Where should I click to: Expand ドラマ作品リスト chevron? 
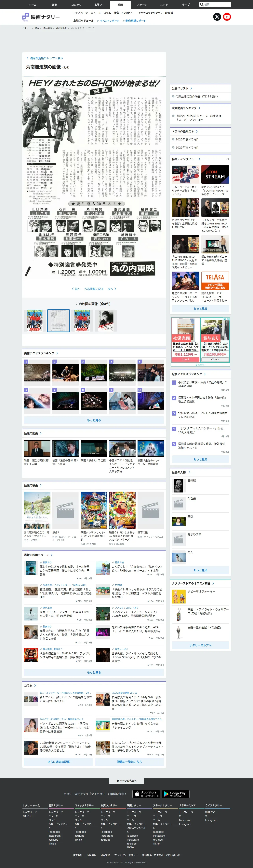[197, 131]
